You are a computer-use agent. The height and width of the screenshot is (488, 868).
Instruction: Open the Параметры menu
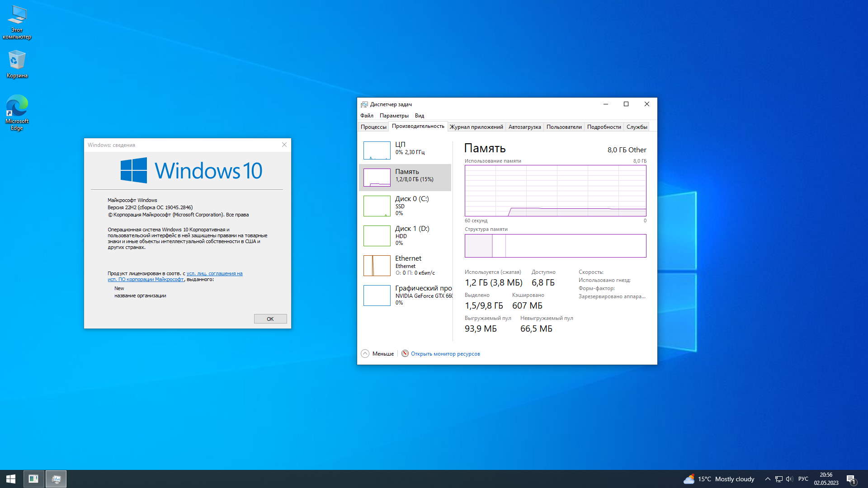394,116
